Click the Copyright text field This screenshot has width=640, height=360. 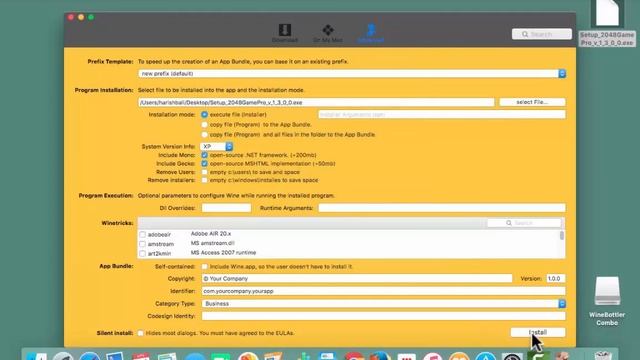(357, 278)
